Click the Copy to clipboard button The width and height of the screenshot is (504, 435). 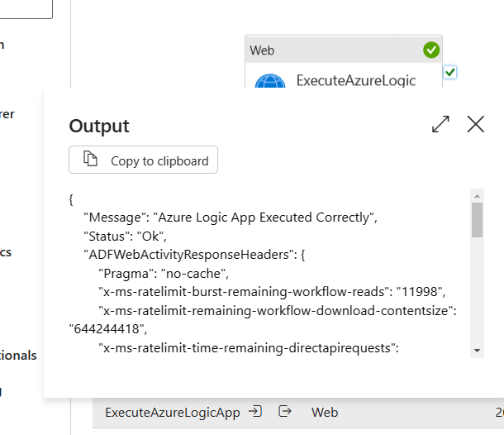(x=144, y=160)
